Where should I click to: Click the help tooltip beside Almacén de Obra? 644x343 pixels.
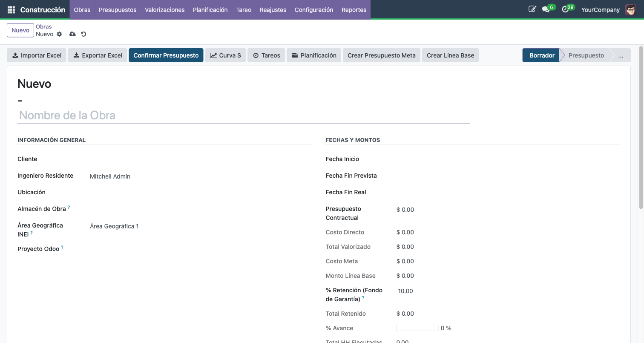69,207
